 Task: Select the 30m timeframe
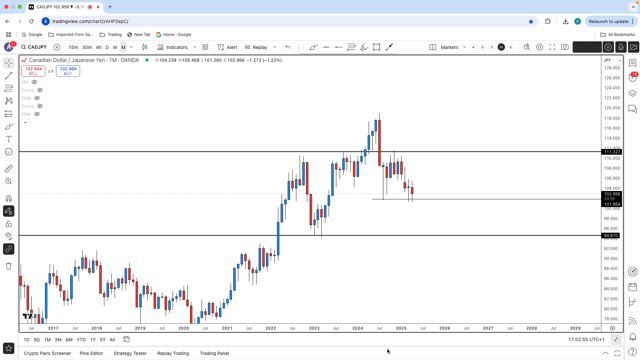click(87, 47)
